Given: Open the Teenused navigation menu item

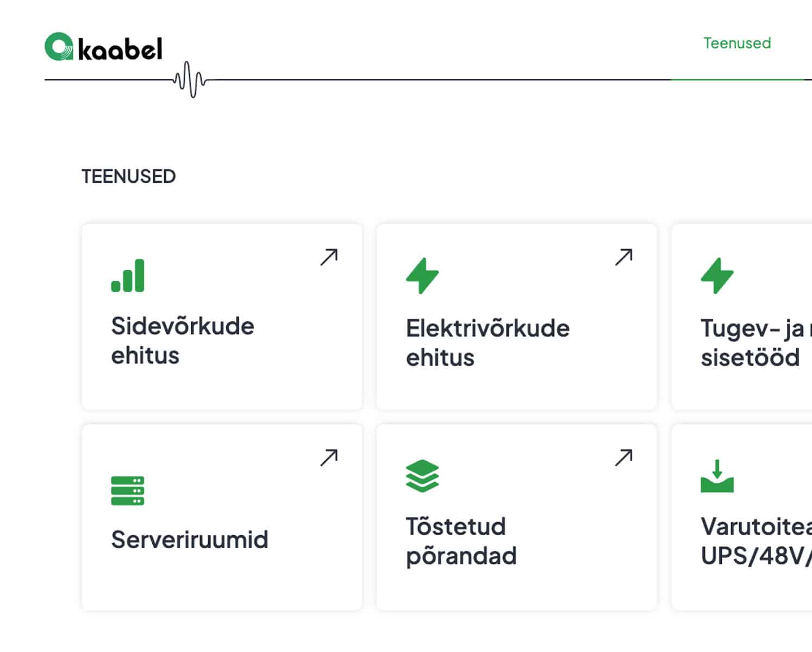Looking at the screenshot, I should click(737, 43).
